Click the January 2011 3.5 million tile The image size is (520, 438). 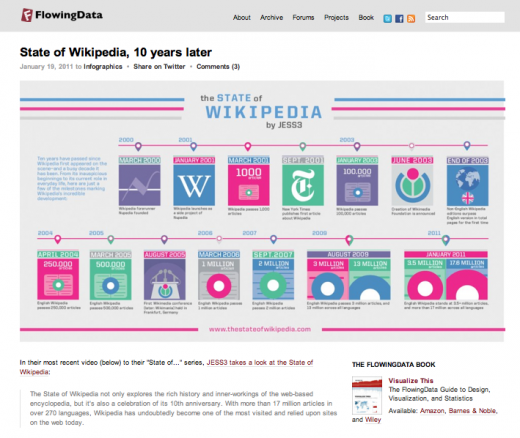425,279
